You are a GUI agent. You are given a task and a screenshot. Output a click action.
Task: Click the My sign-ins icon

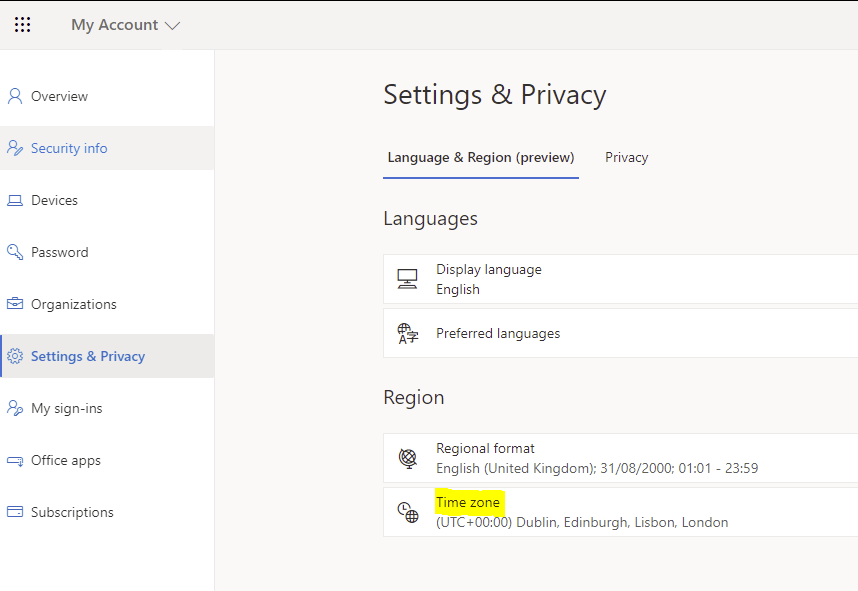pos(15,408)
